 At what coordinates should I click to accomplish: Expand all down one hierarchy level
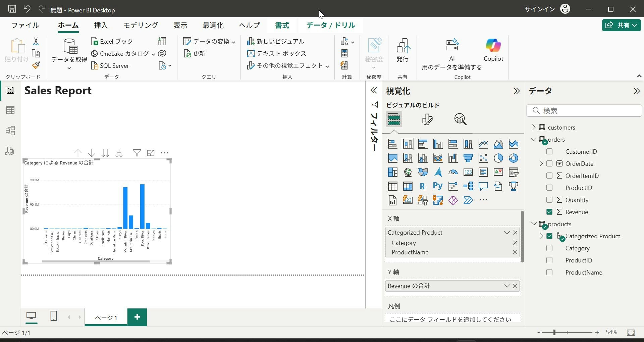tap(119, 153)
